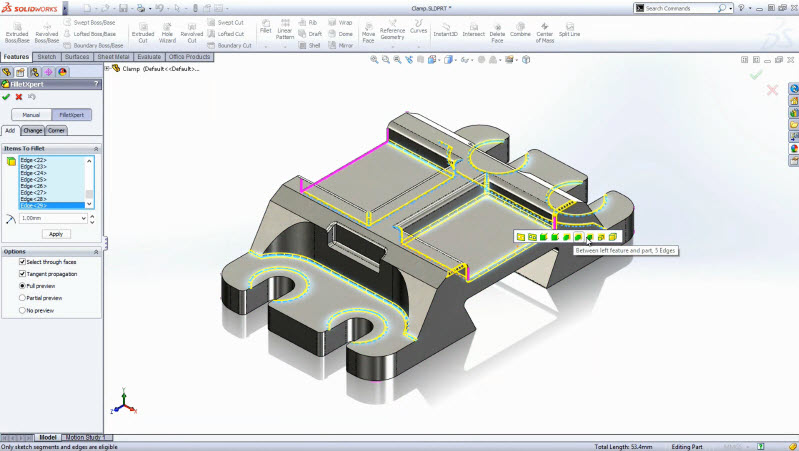Cancel FilletXpert with red X
This screenshot has height=451, width=799.
click(19, 97)
